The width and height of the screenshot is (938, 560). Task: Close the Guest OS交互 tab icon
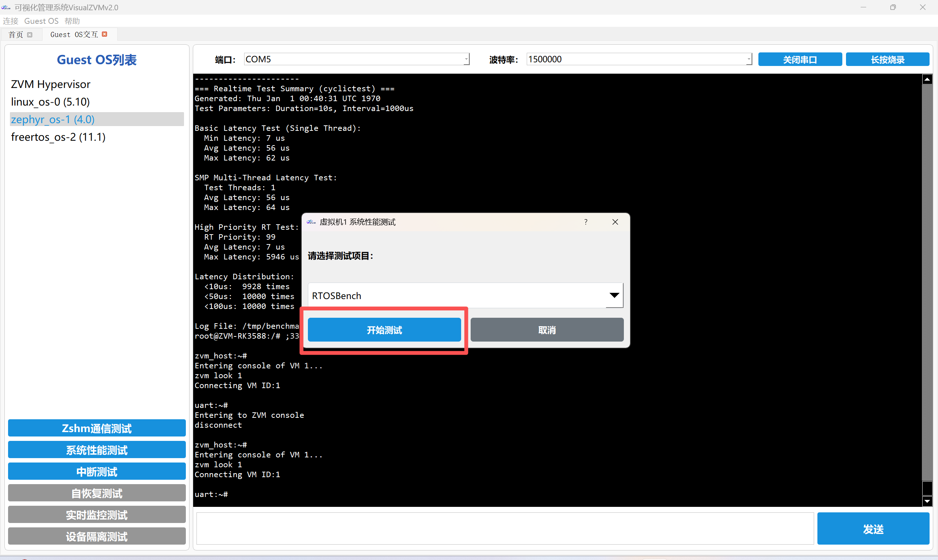click(x=104, y=34)
